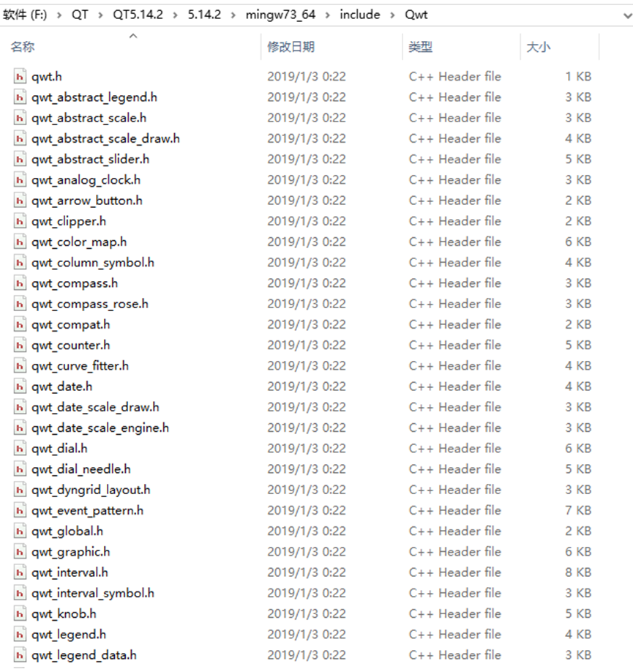Click the file icon of qwt_dyngrid_layout.h
633x672 pixels.
pyautogui.click(x=19, y=490)
